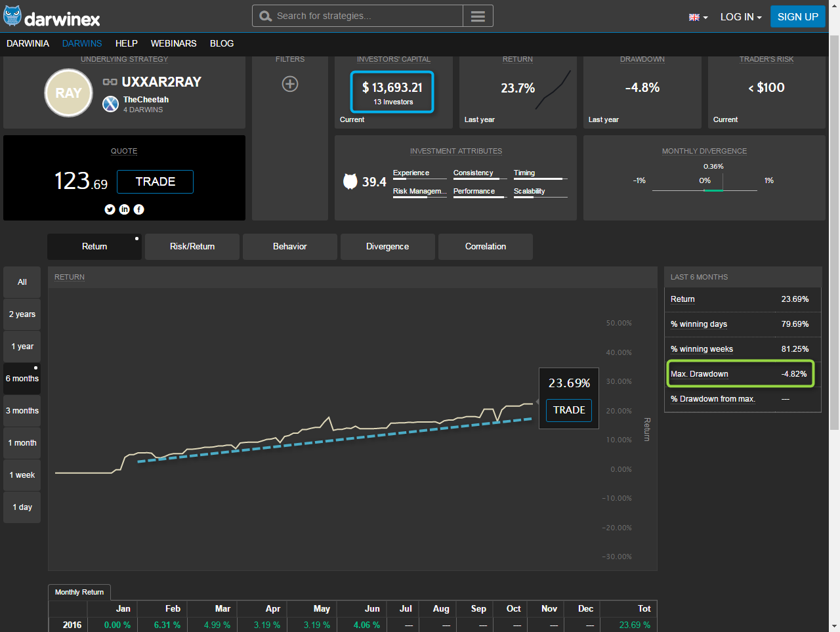
Task: Expand the LOG IN dropdown
Action: pyautogui.click(x=740, y=17)
